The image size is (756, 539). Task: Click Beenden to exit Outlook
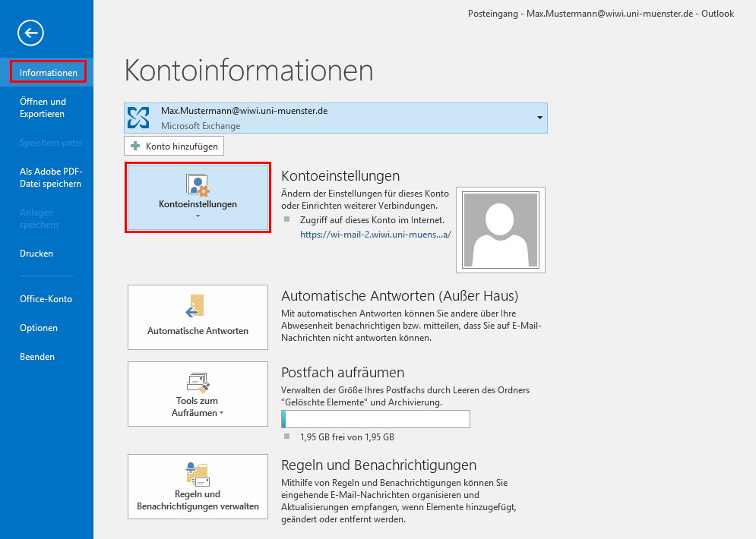(x=37, y=357)
